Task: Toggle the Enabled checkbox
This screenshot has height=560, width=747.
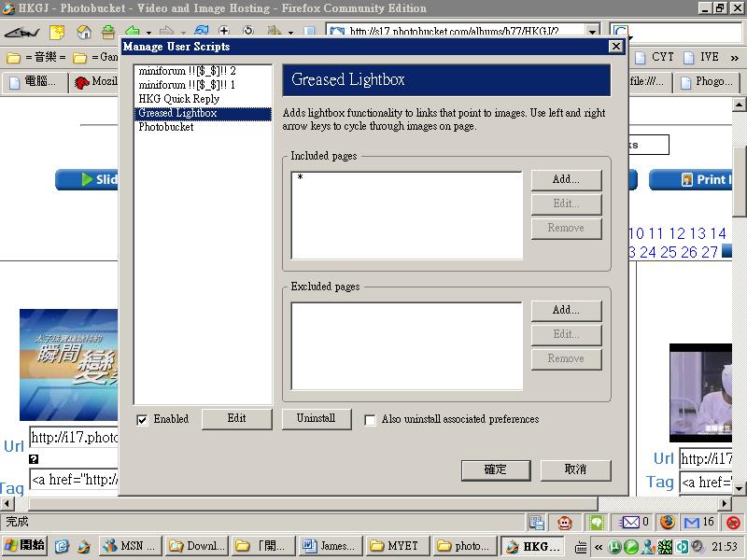Action: [x=142, y=419]
